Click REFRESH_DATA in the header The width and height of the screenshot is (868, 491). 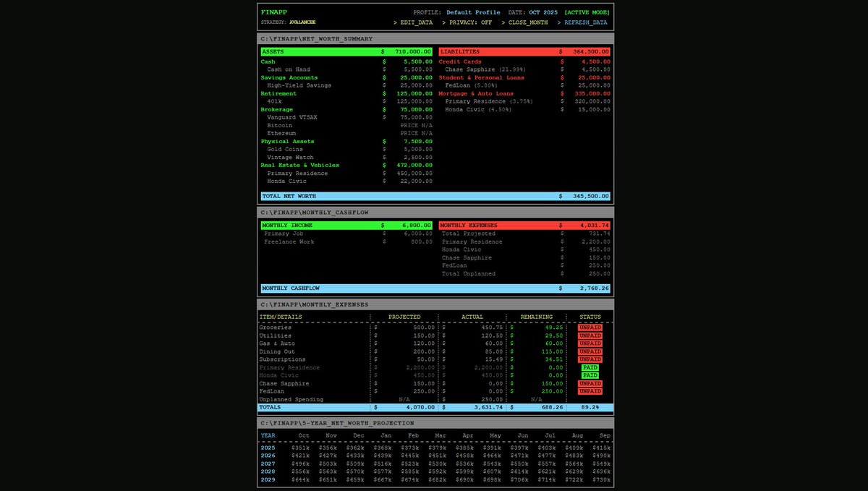point(582,22)
